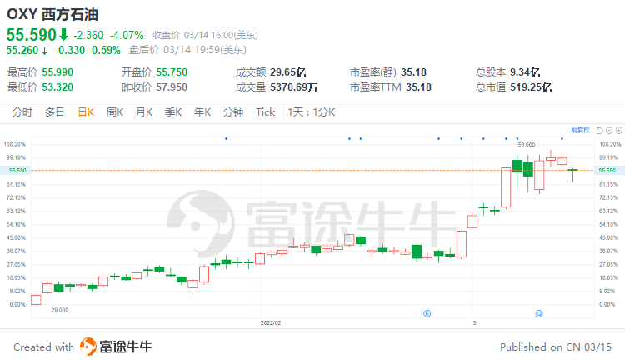The height and width of the screenshot is (364, 625).
Task: Click the 成交量 5370.69万 value
Action: pos(294,87)
